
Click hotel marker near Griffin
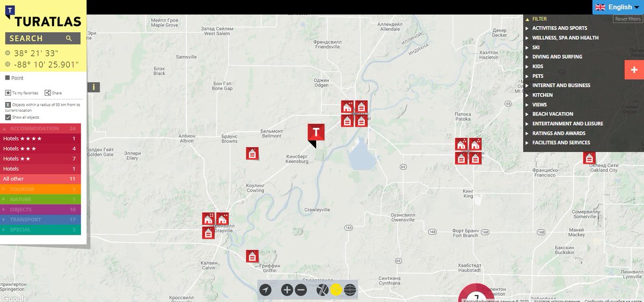(252, 256)
